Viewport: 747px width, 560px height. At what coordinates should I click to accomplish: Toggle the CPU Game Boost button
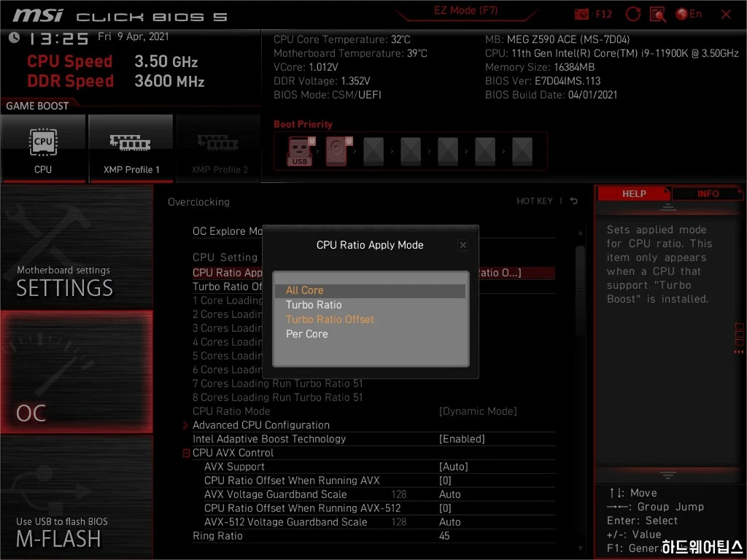pyautogui.click(x=43, y=148)
